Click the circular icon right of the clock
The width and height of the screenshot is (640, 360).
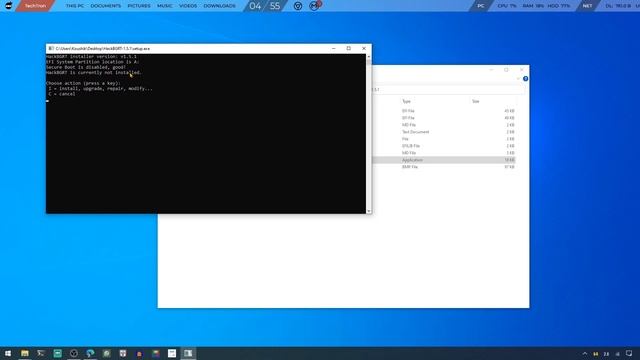click(298, 6)
